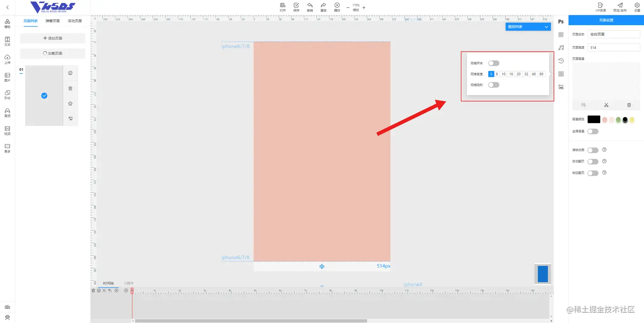Delete the page background with the trash icon
Viewport: 644px width, 323px height.
tap(629, 105)
